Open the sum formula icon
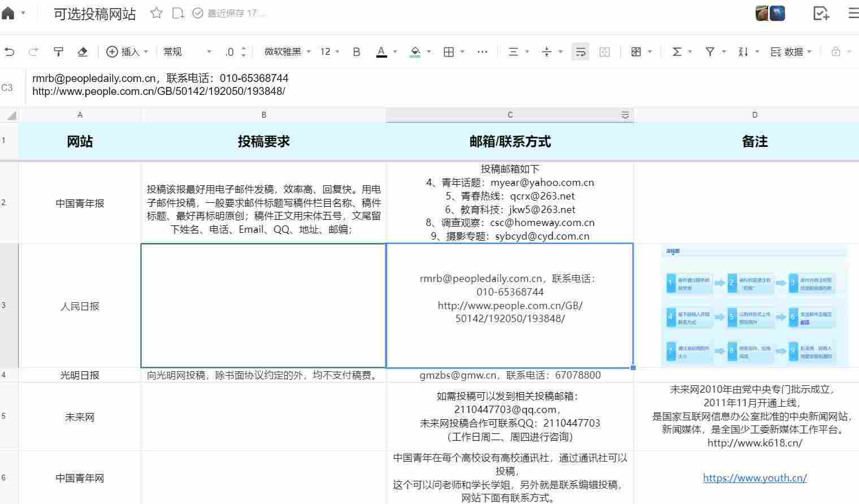Viewport: 859px width, 504px height. pyautogui.click(x=676, y=52)
